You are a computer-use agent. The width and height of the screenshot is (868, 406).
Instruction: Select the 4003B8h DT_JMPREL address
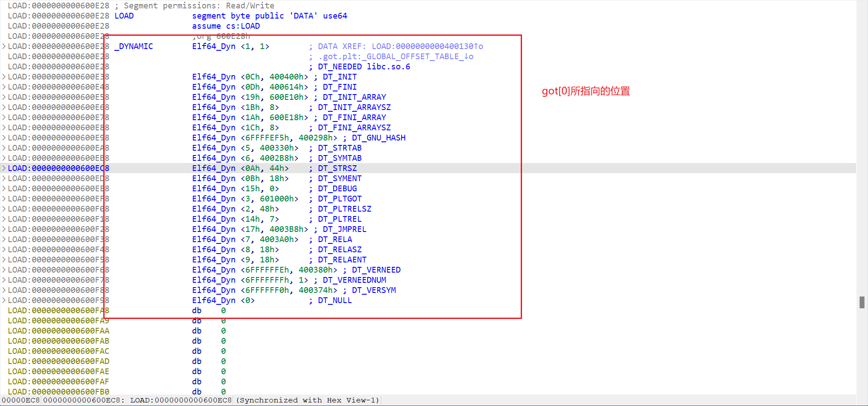click(x=288, y=229)
